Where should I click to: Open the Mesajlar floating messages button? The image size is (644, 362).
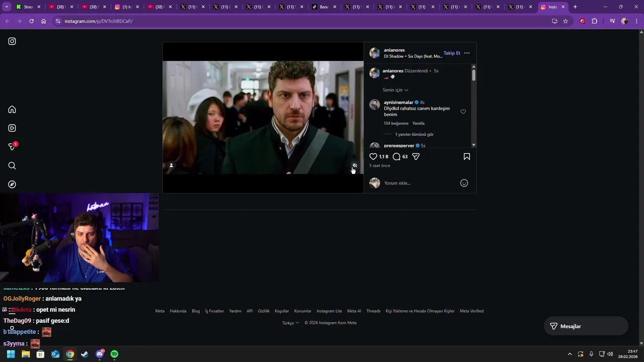coord(586,326)
